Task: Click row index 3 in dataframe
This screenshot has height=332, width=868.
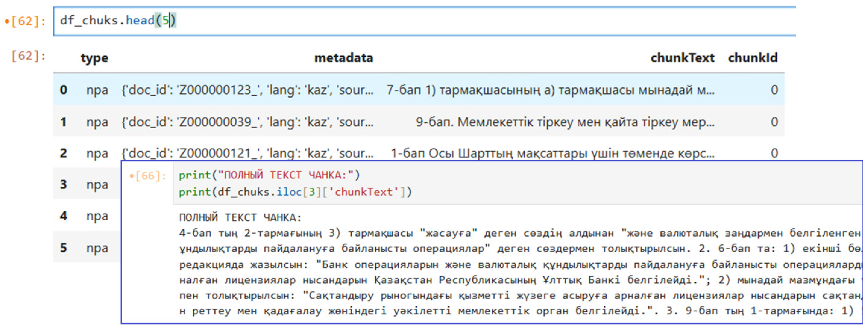Action: coord(63,185)
